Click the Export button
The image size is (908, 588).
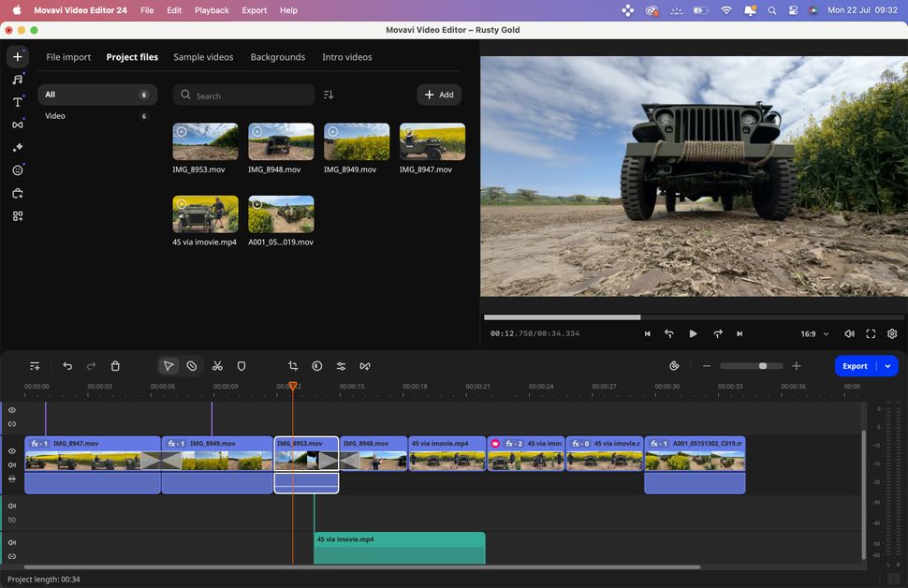click(854, 365)
